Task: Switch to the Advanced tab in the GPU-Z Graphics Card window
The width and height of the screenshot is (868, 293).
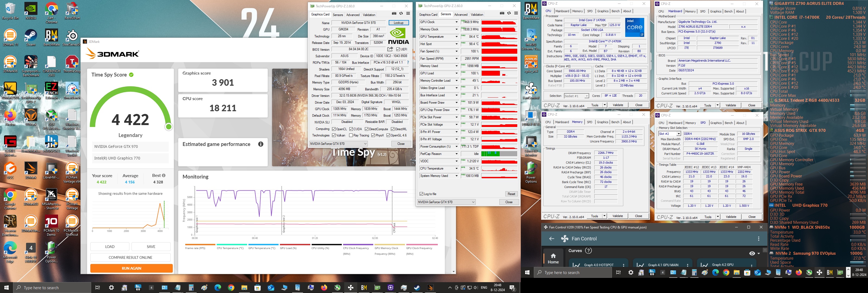Action: point(353,15)
